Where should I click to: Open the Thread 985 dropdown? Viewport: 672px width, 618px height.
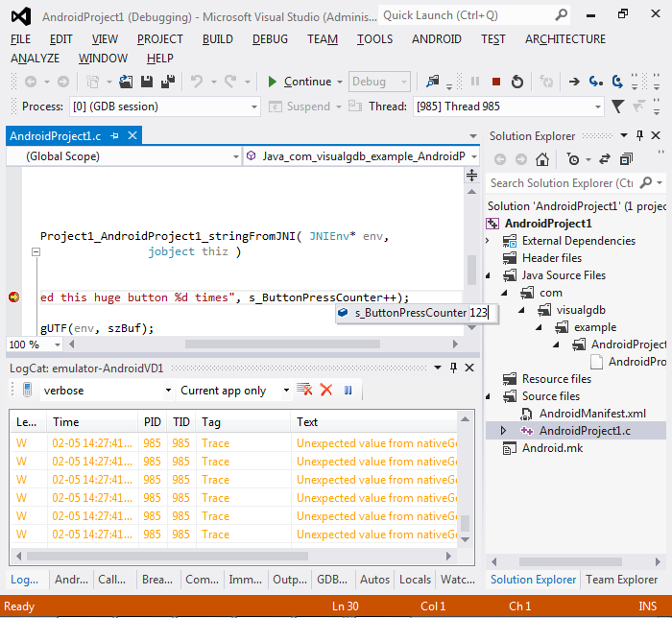597,107
